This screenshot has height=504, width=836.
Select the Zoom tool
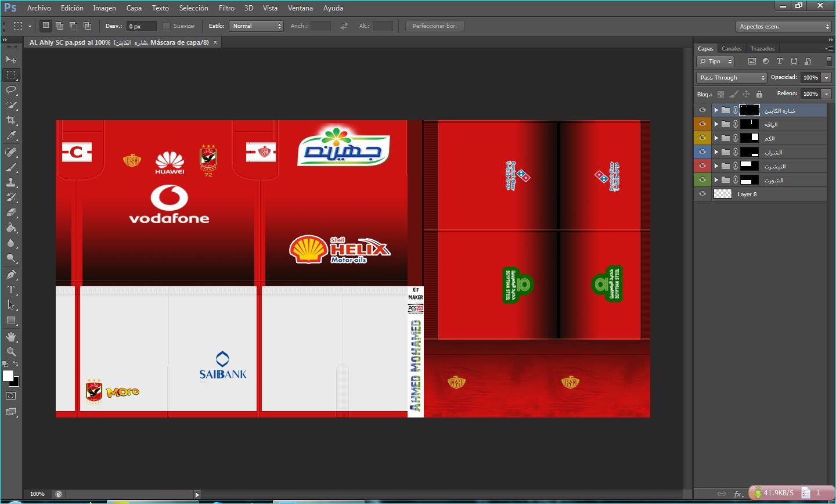[x=11, y=352]
